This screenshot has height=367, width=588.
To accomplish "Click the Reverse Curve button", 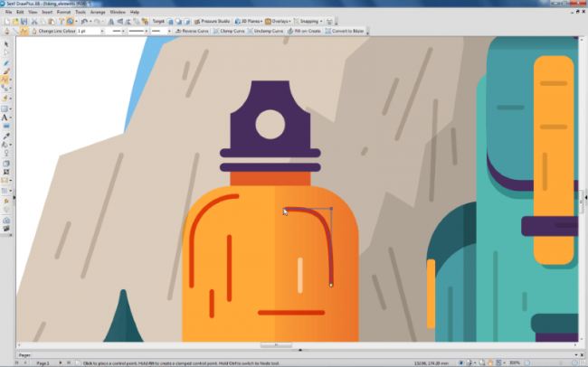I will click(191, 31).
